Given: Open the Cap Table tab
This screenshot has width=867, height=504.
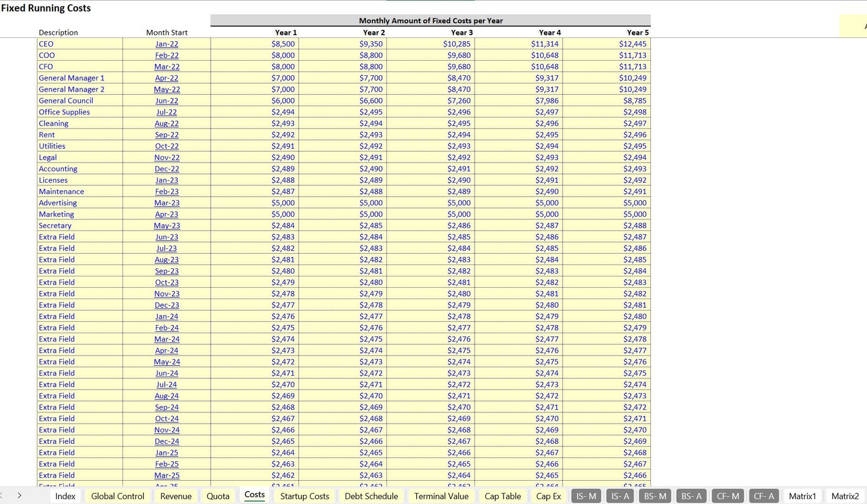Looking at the screenshot, I should [x=502, y=496].
